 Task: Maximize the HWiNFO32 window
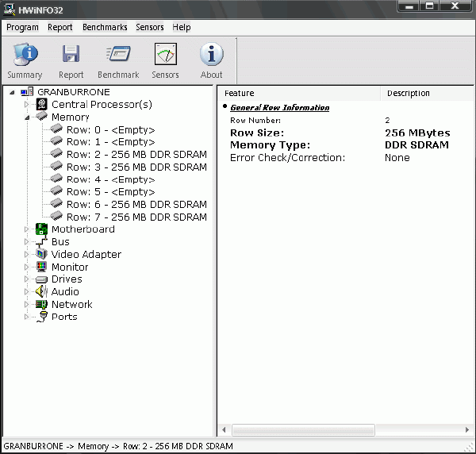429,6
